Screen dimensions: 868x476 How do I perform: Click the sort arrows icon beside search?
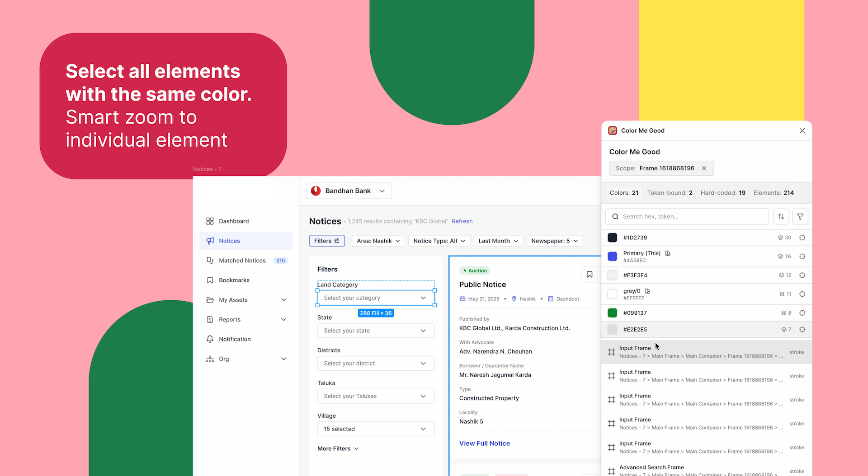point(781,216)
